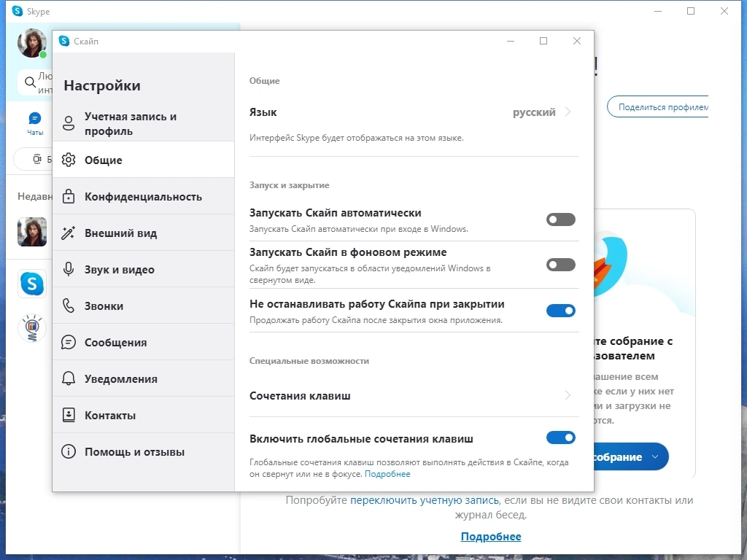Screen dimensions: 747x560
Task: Click the info icon beside Помощь и отзывы
Action: pyautogui.click(x=69, y=451)
